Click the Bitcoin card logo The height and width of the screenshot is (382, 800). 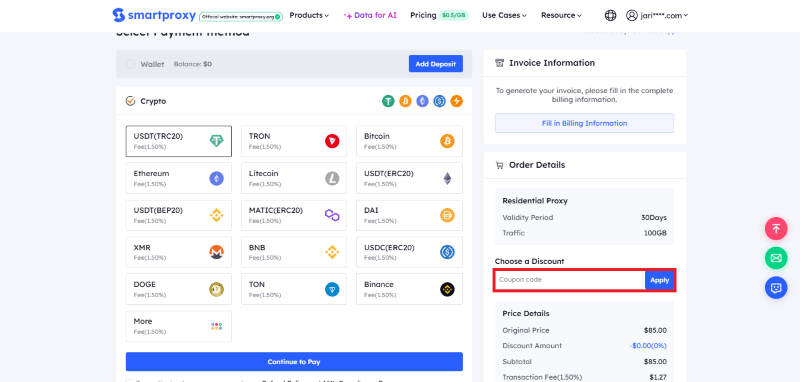click(x=447, y=141)
